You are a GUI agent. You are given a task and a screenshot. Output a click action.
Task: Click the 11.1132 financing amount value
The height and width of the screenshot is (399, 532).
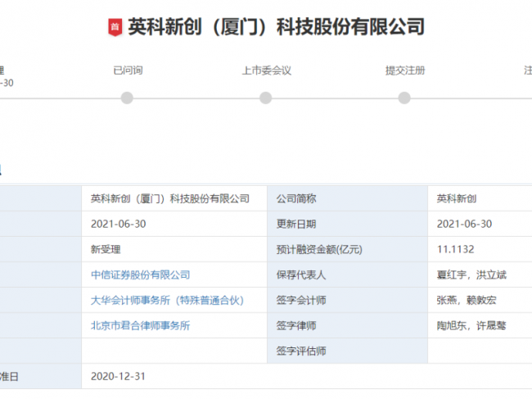pyautogui.click(x=455, y=249)
